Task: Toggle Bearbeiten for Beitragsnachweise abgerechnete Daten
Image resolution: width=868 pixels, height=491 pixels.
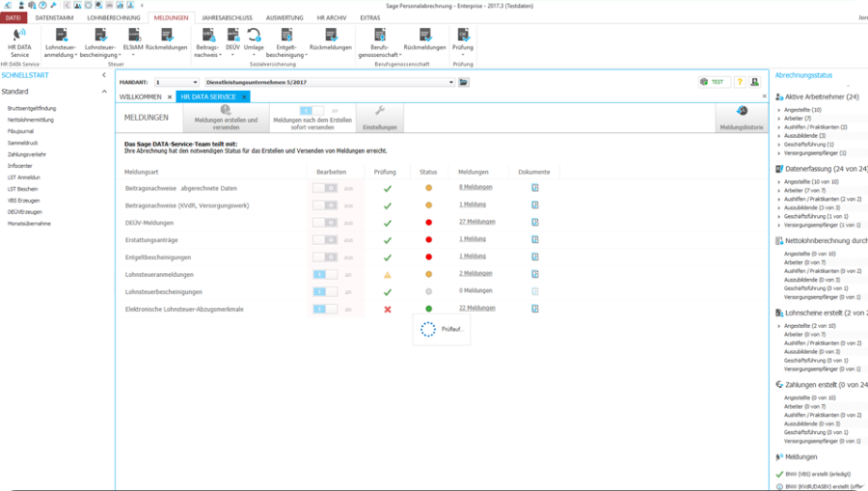Action: pyautogui.click(x=325, y=188)
